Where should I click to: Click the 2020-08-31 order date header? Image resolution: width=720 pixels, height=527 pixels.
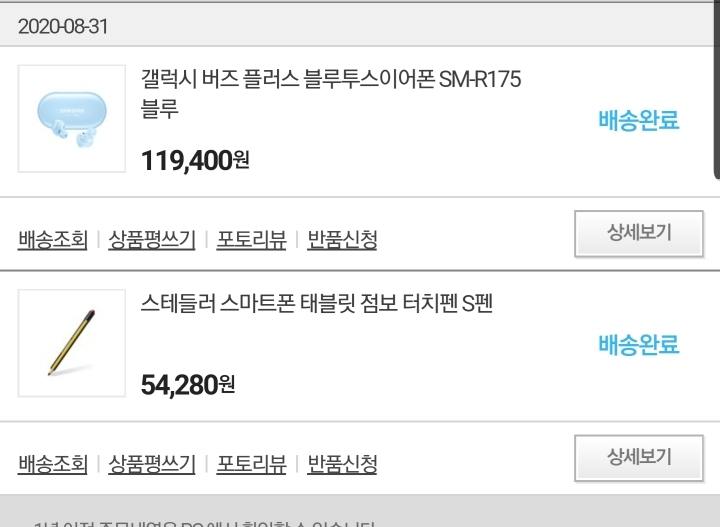coord(63,27)
